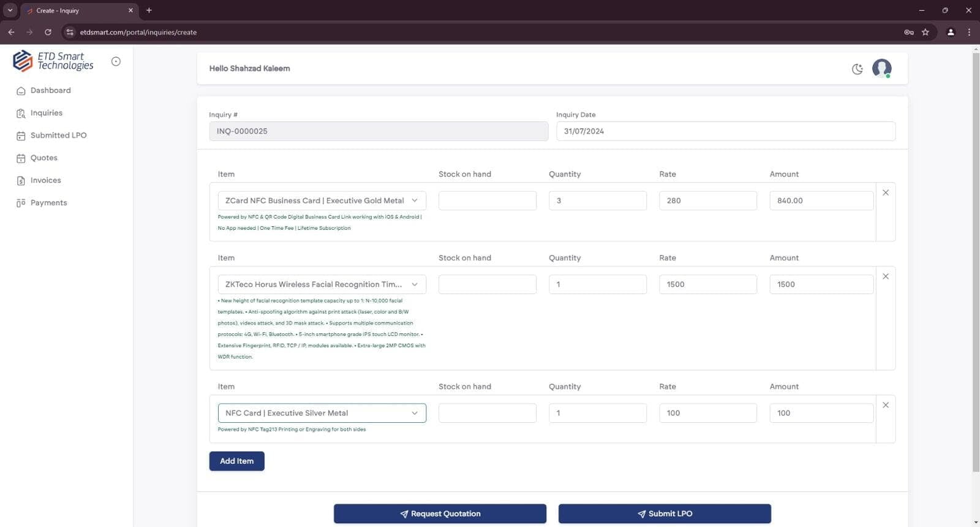The image size is (980, 527).
Task: Click the address bar URL
Action: click(x=138, y=32)
